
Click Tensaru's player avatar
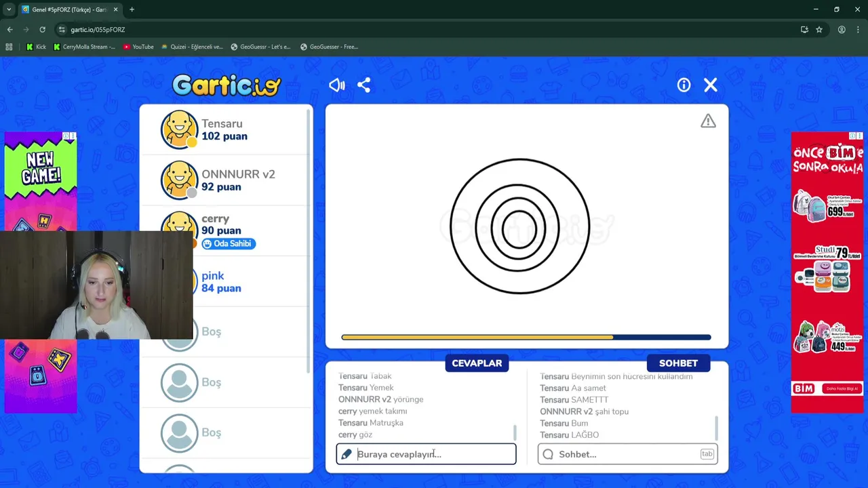click(179, 129)
